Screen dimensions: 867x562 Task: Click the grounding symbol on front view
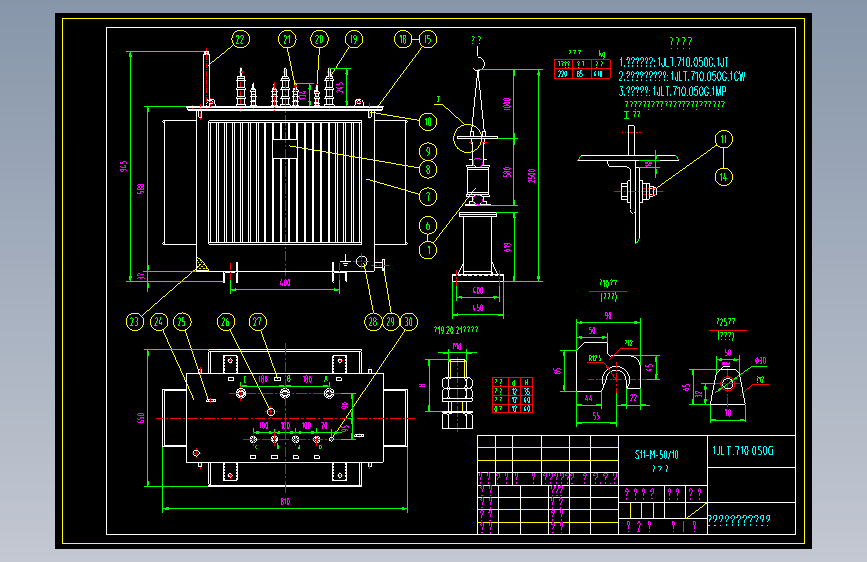[345, 261]
